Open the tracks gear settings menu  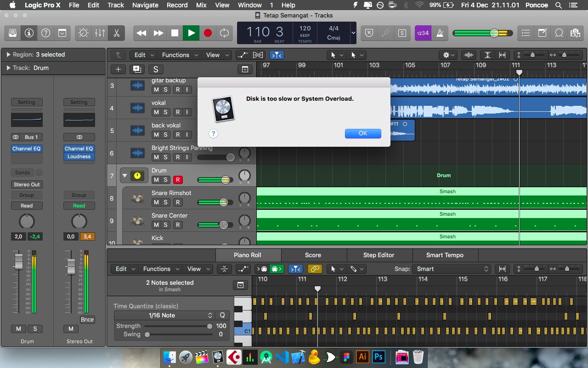(449, 55)
